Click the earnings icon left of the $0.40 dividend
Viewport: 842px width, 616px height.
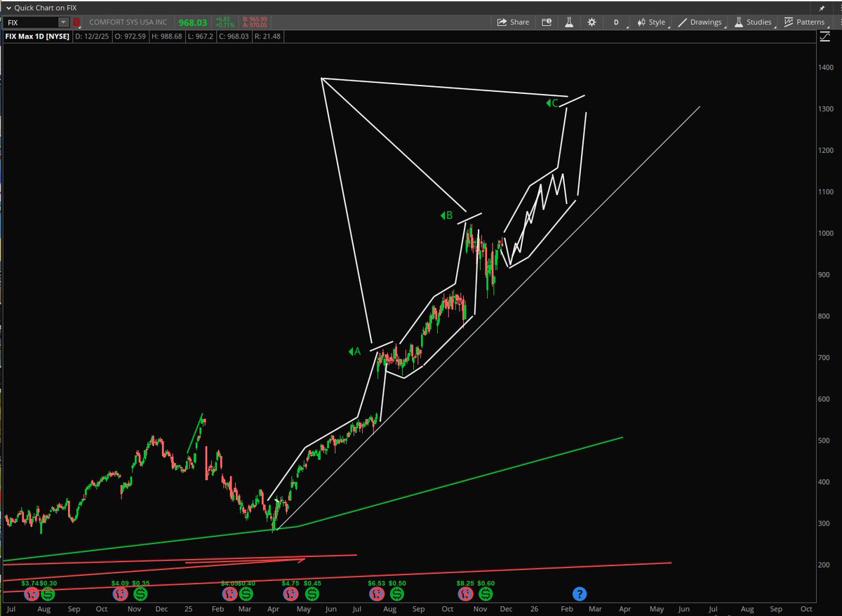point(230,594)
